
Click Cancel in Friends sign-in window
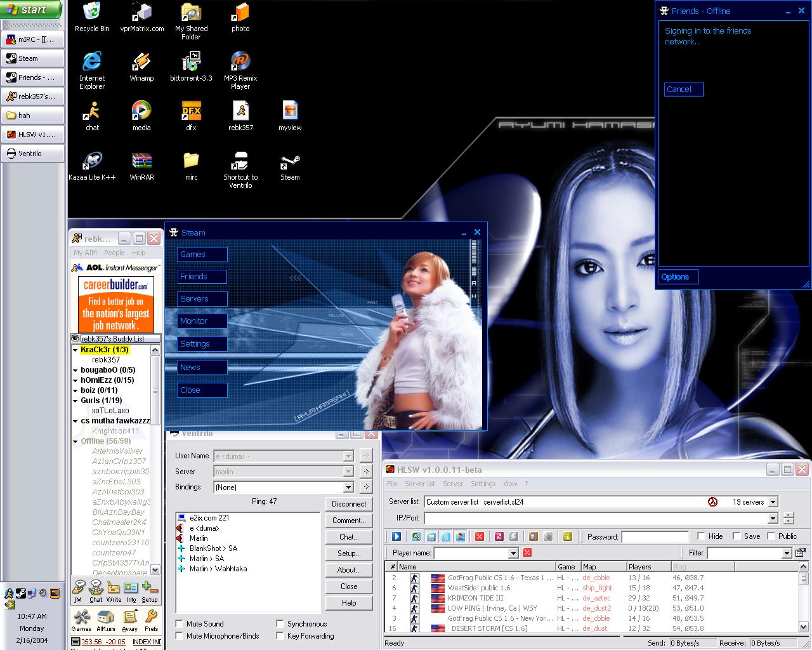tap(684, 90)
